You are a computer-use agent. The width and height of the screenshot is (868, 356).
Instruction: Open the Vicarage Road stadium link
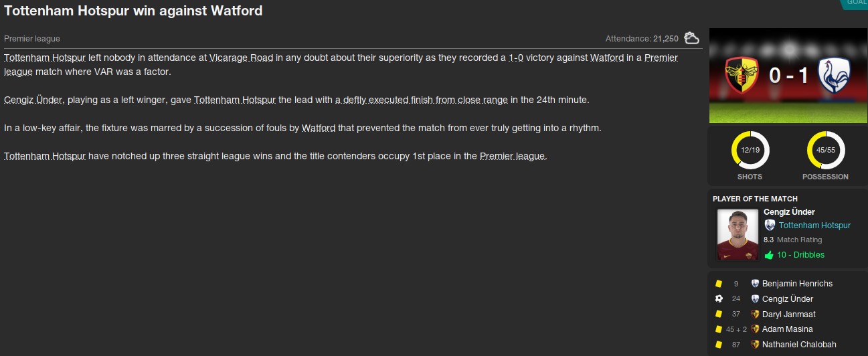241,58
